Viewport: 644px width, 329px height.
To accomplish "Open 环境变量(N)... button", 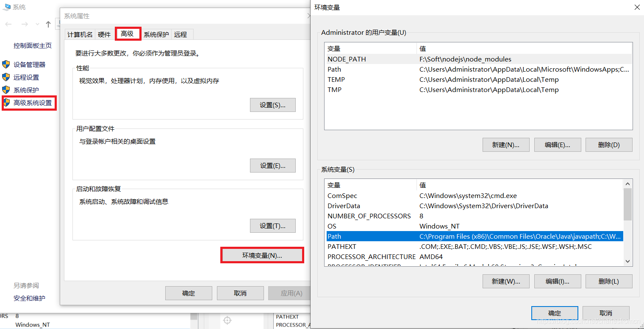I will pos(262,255).
